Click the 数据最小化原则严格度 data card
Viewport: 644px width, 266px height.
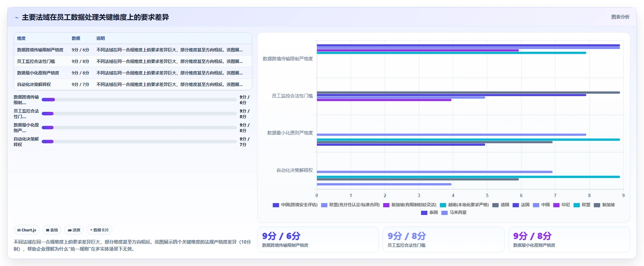point(569,239)
